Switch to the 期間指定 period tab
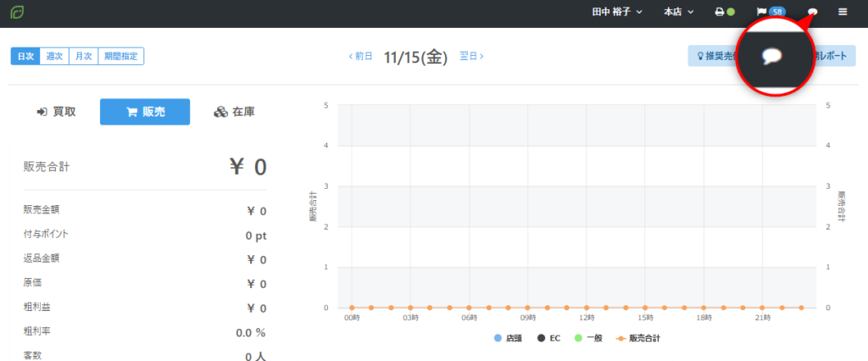The width and height of the screenshot is (868, 361). click(120, 56)
